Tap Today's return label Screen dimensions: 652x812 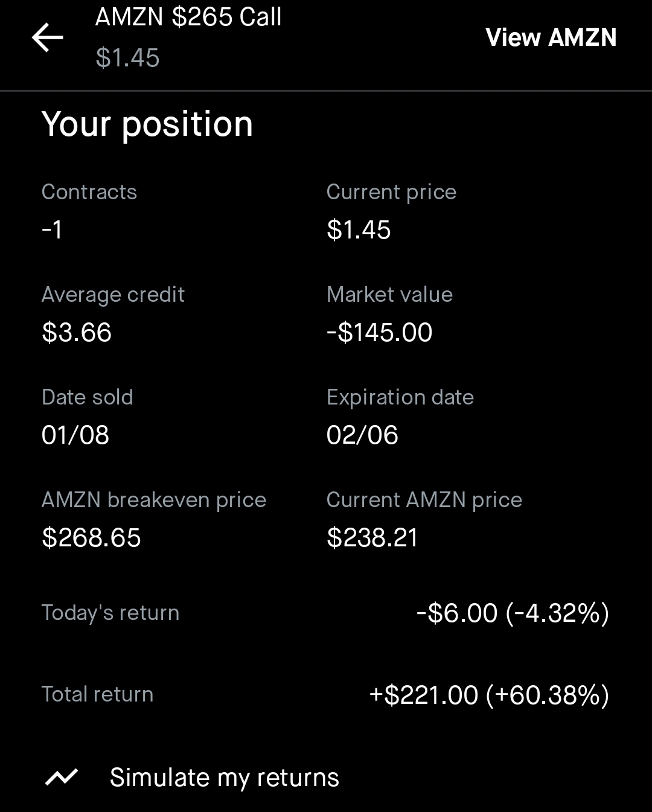(110, 613)
